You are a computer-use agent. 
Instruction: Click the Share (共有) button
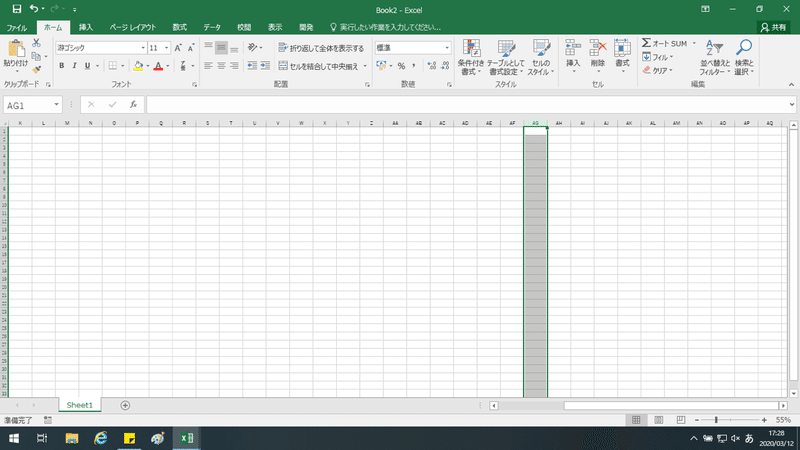(773, 28)
